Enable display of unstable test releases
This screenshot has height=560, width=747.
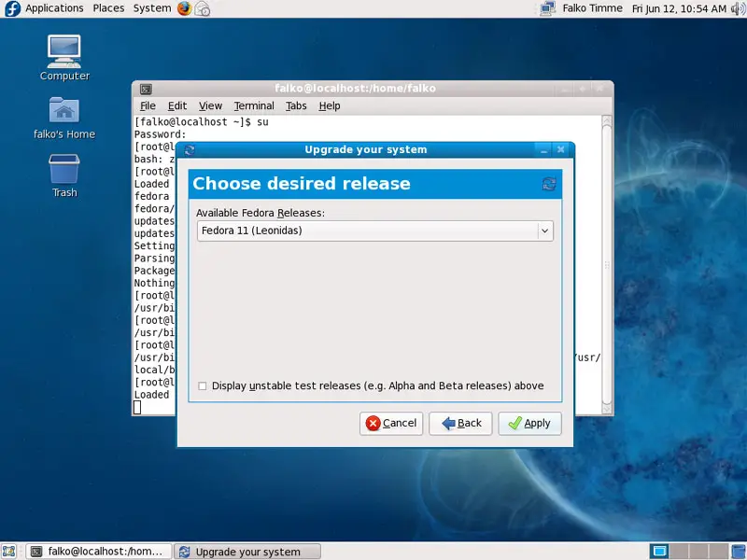point(203,385)
